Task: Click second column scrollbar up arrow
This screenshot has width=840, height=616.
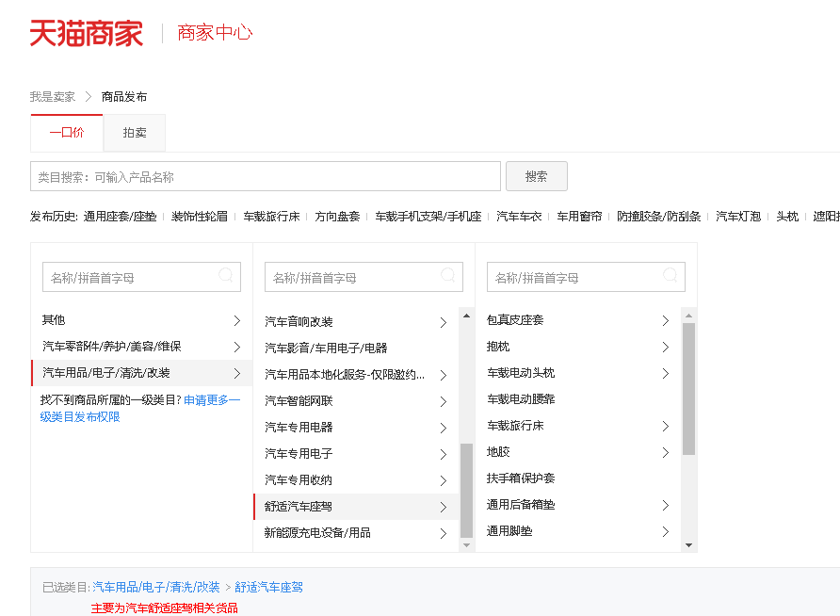Action: point(466,316)
